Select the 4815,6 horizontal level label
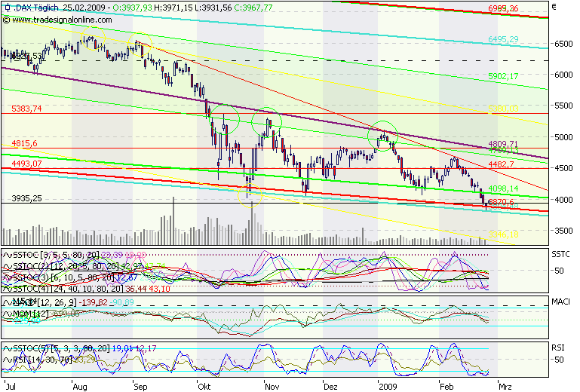This screenshot has height=392, width=580. [x=24, y=143]
